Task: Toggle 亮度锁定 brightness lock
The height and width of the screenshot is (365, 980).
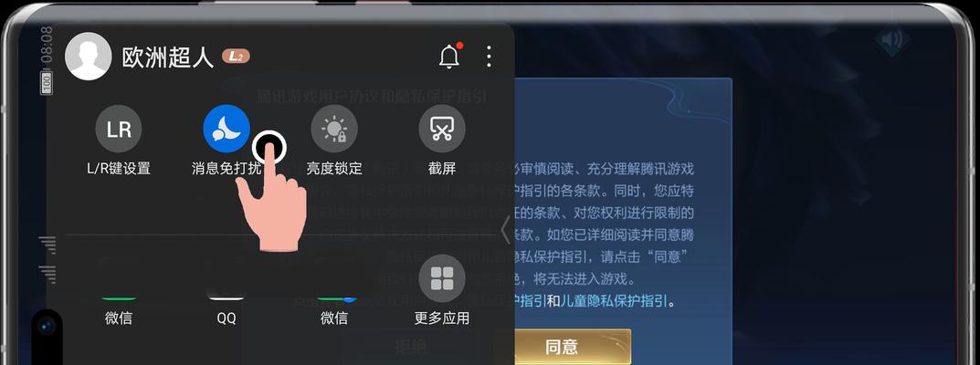Action: point(334,129)
